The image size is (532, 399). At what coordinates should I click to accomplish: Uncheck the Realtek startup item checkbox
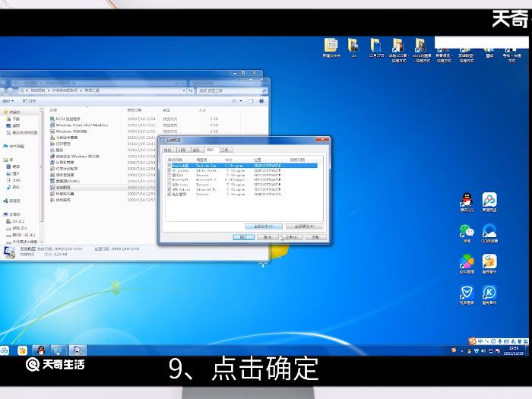[169, 166]
